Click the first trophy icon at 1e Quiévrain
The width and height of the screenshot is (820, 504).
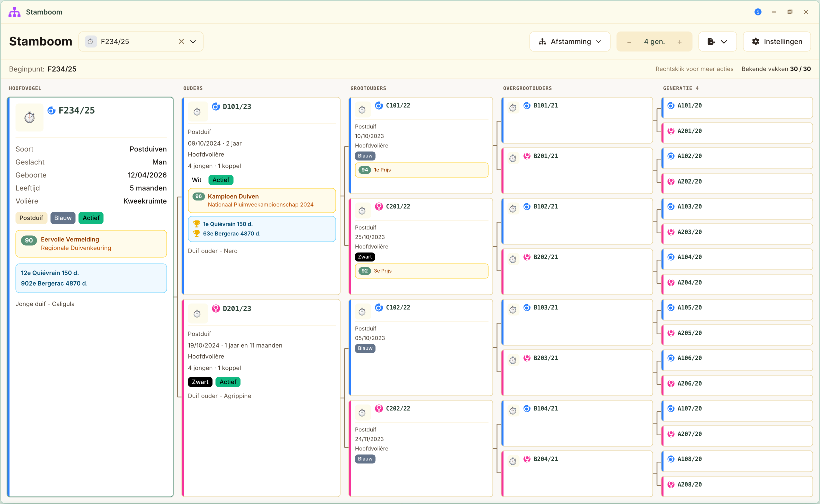197,224
